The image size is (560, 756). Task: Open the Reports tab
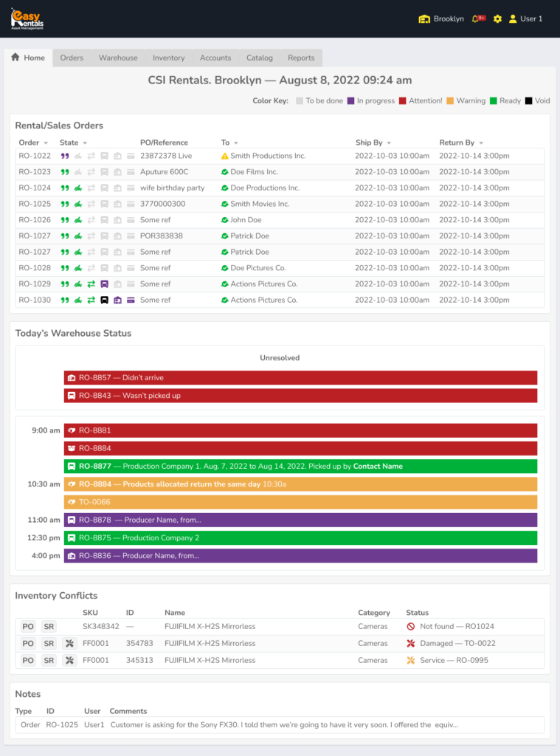(x=301, y=58)
